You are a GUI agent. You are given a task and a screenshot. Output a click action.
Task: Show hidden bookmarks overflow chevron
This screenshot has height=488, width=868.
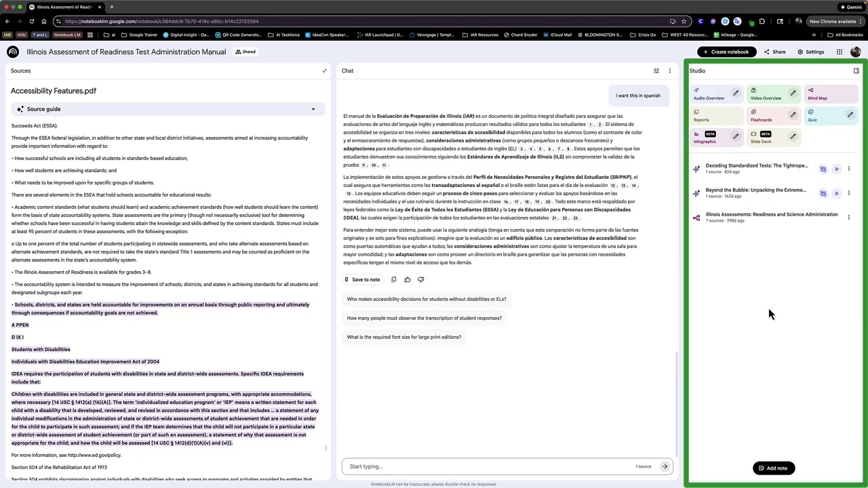pyautogui.click(x=814, y=35)
